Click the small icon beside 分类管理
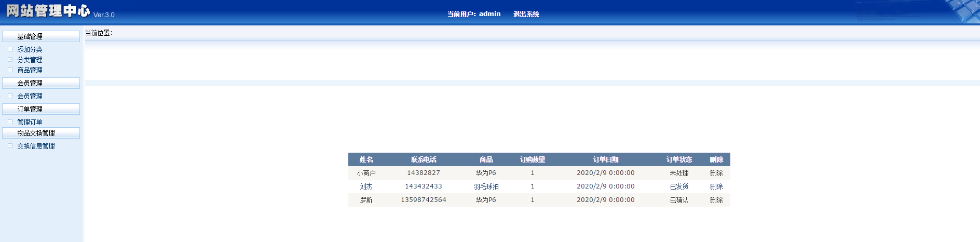This screenshot has width=980, height=242. (10, 60)
